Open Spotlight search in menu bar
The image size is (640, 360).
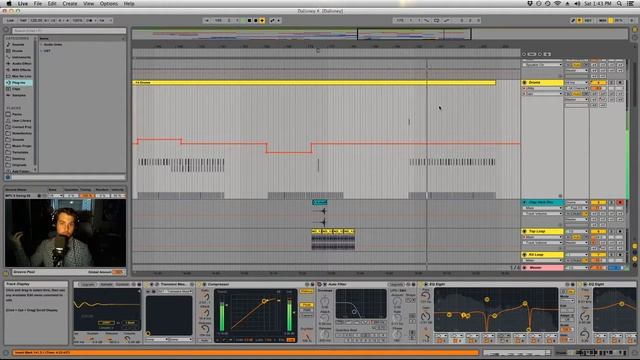pyautogui.click(x=619, y=4)
